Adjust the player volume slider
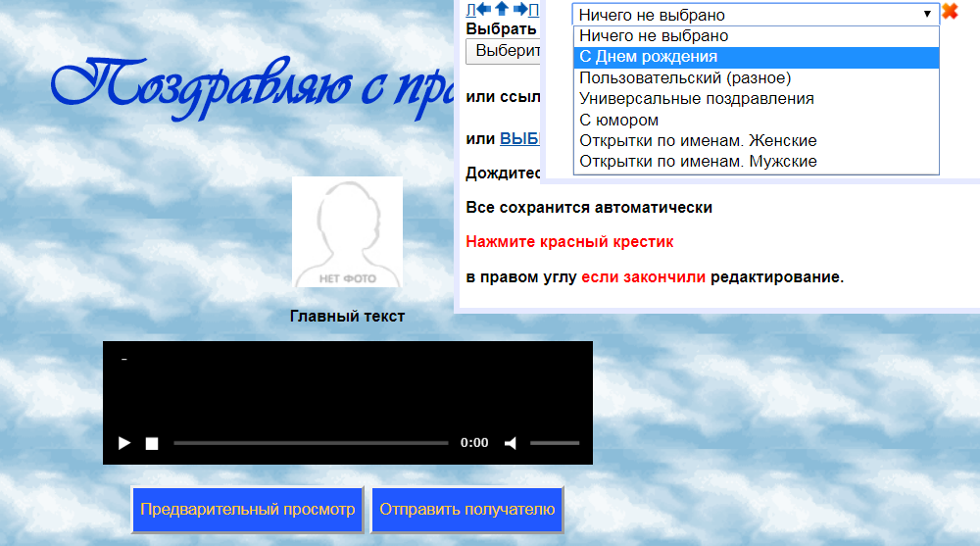Viewport: 980px width, 546px height. (555, 443)
